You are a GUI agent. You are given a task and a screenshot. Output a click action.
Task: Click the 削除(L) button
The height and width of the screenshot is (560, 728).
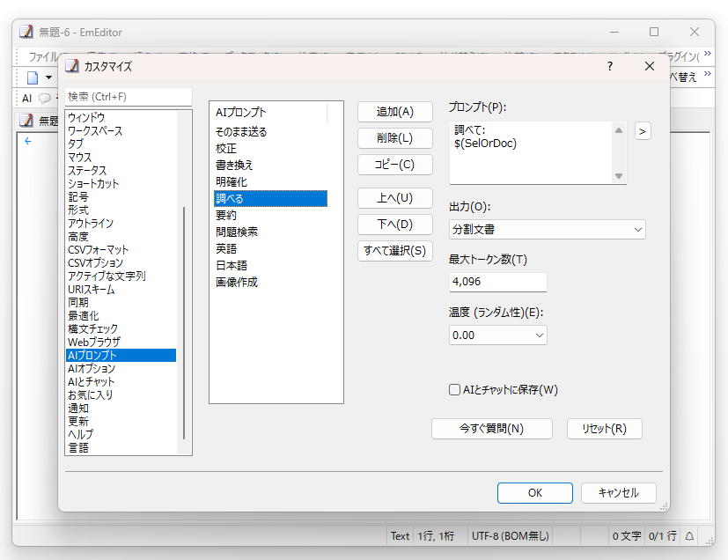coord(394,138)
